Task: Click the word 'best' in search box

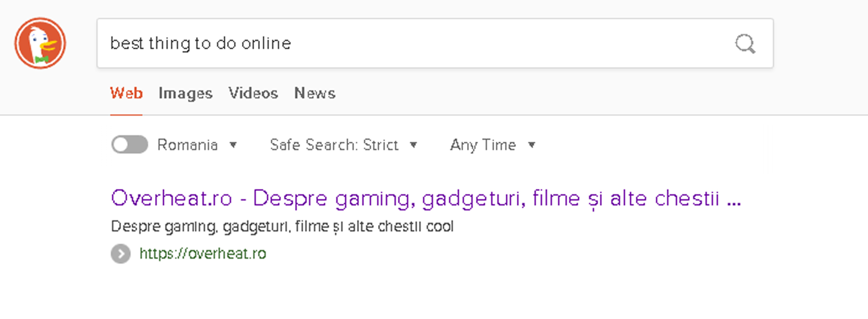Action: (x=127, y=43)
